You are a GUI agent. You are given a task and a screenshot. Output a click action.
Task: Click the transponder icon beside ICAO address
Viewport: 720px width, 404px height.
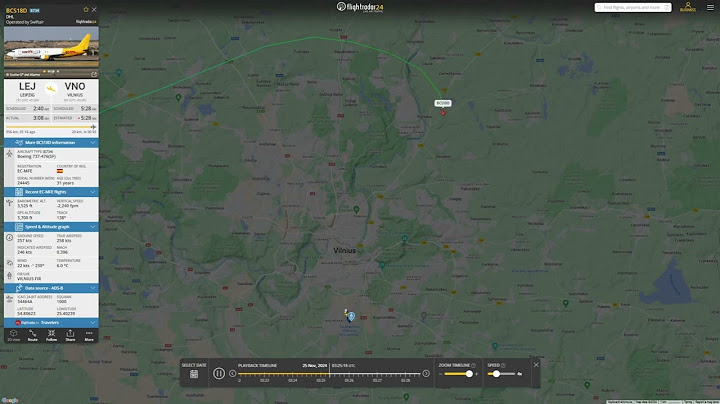(10, 299)
